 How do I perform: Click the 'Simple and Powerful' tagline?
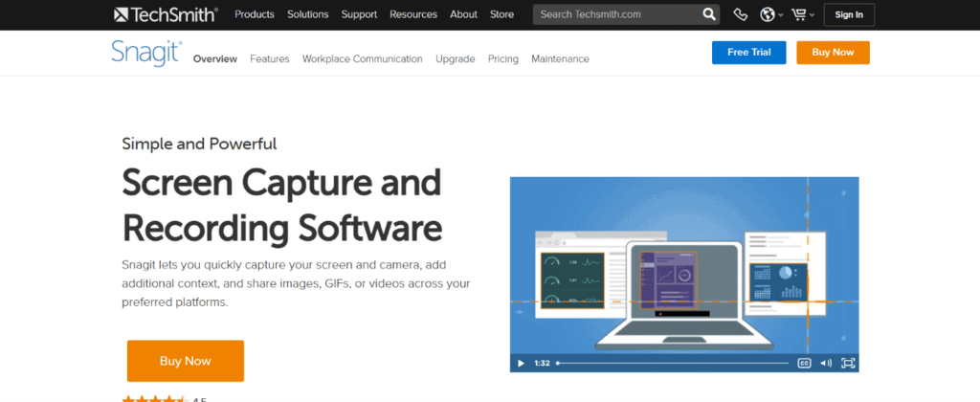tap(199, 144)
